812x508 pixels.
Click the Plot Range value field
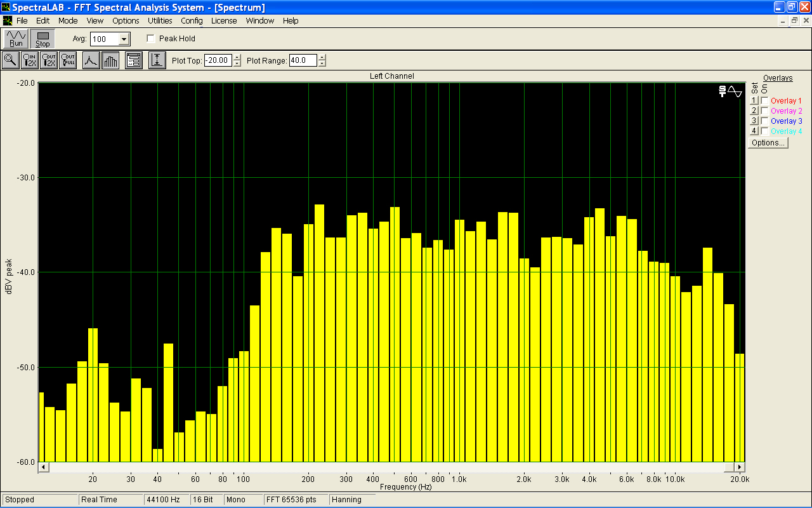303,60
